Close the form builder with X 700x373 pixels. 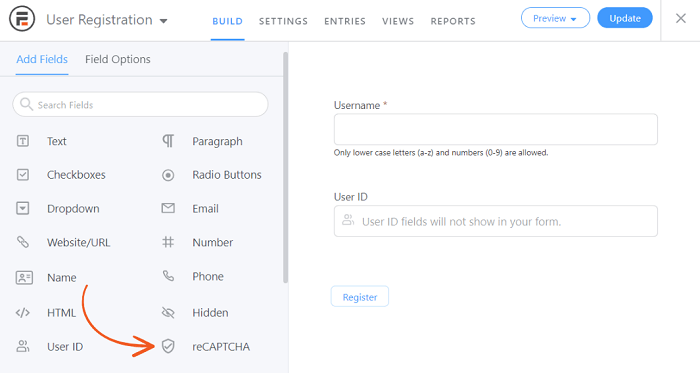pyautogui.click(x=680, y=18)
